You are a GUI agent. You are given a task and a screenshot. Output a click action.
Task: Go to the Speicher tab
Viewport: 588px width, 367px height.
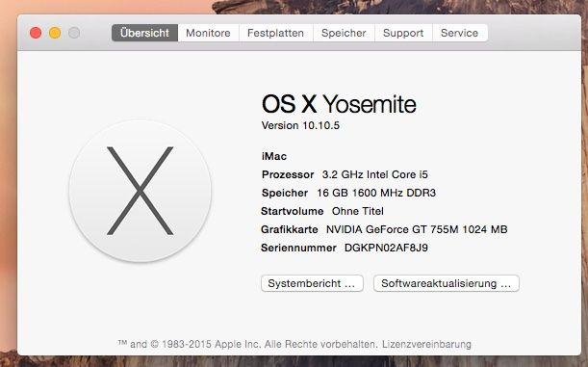(344, 33)
